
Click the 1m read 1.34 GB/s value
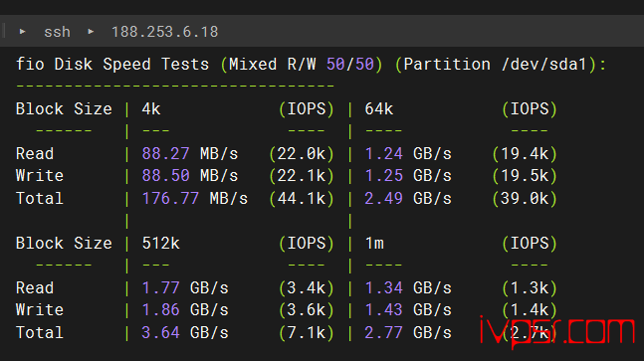[x=408, y=288]
